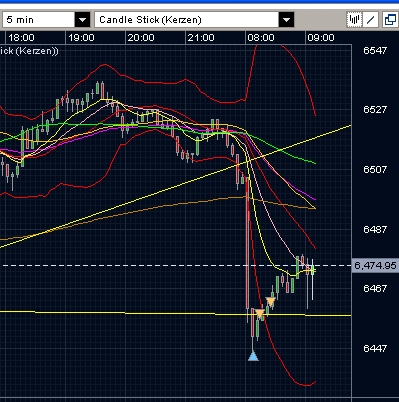
Task: Select the draw trend line tool
Action: click(x=370, y=20)
